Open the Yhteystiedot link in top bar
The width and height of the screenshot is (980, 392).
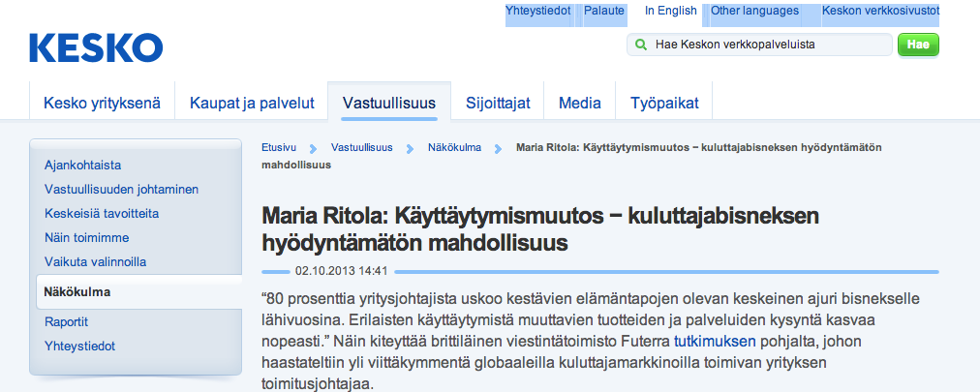click(537, 12)
